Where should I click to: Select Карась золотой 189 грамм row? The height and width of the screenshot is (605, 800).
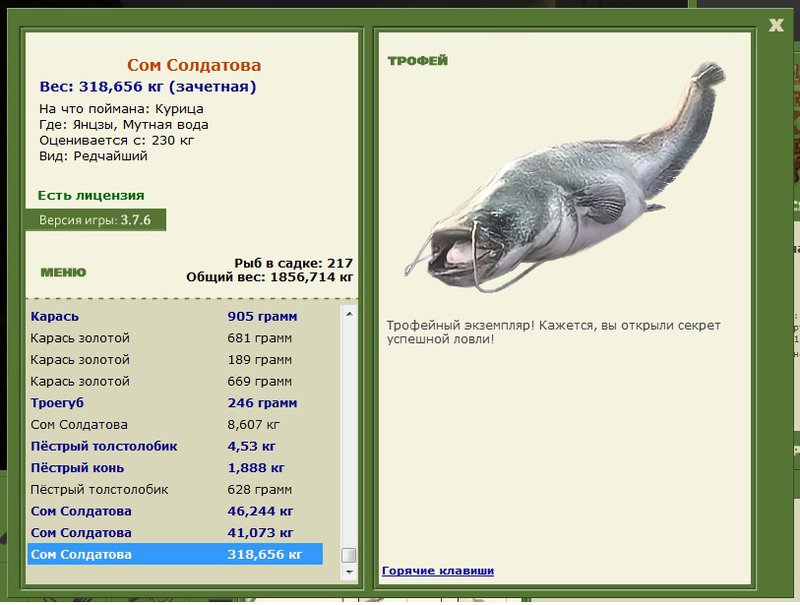click(x=175, y=360)
